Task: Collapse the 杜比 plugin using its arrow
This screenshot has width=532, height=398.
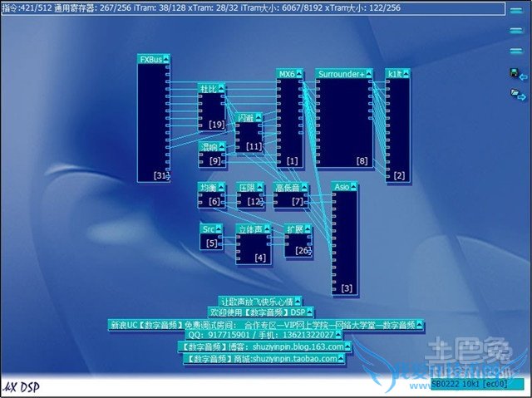Action: pos(222,89)
